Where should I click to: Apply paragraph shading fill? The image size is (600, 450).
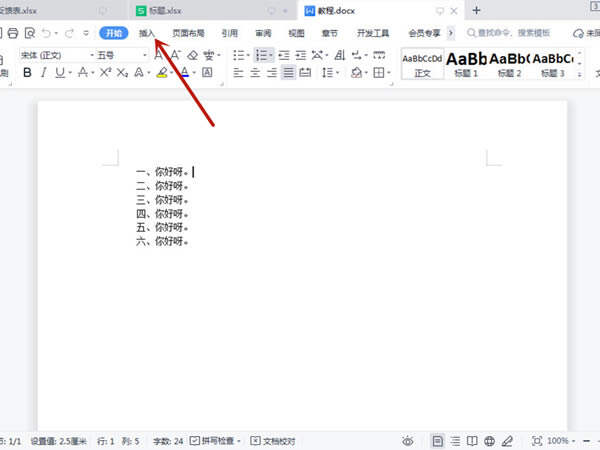[356, 72]
